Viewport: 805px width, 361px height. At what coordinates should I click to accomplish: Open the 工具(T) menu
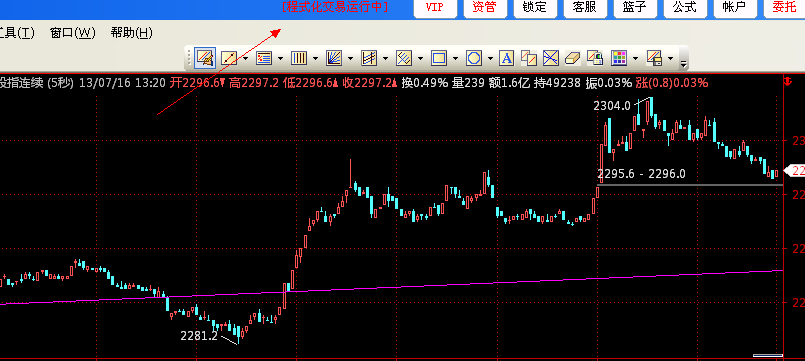[17, 33]
